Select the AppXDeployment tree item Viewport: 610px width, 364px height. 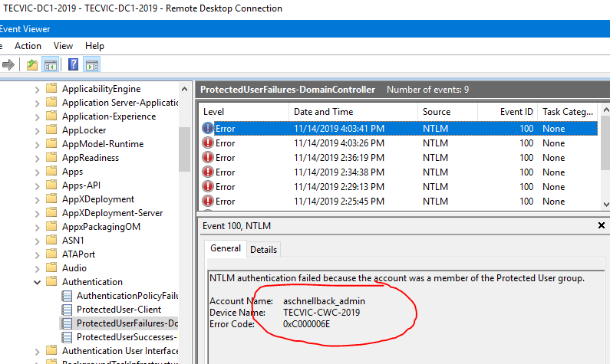tap(98, 199)
